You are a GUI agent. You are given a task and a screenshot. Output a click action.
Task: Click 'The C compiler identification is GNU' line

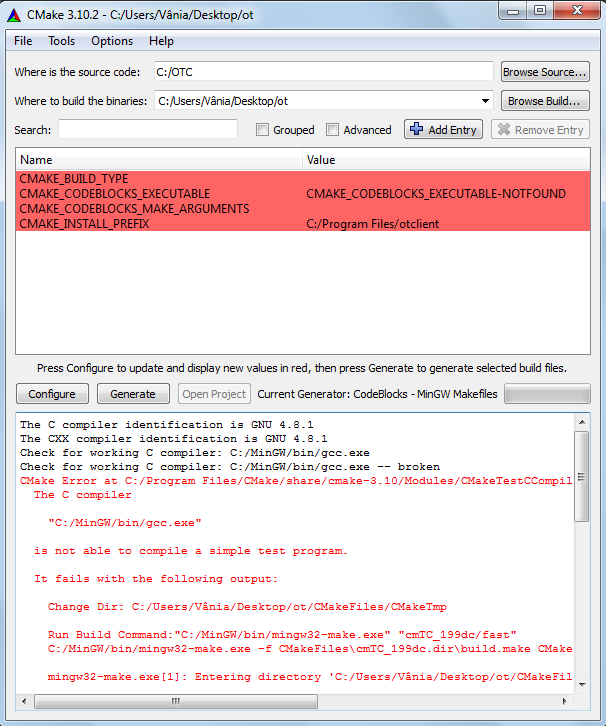click(x=167, y=425)
